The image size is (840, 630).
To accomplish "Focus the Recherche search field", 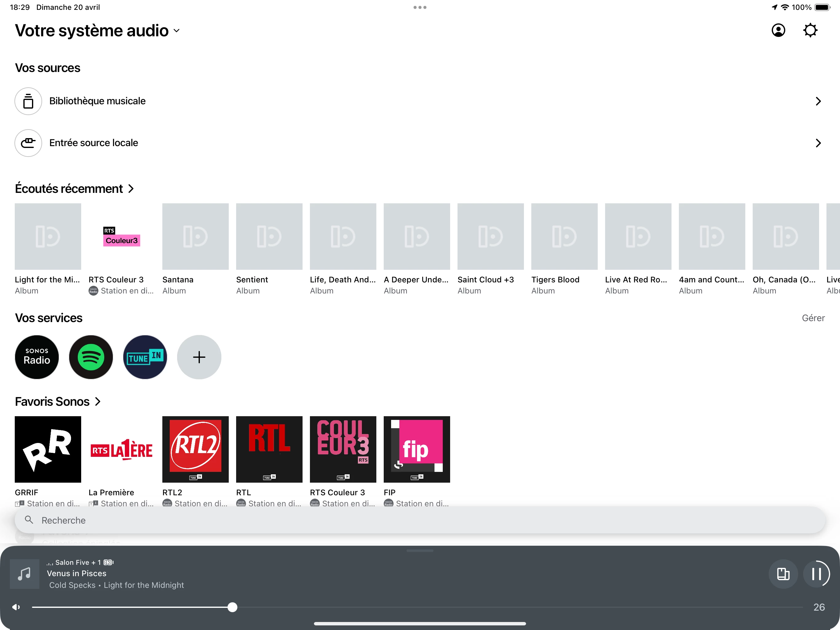I will [x=420, y=520].
